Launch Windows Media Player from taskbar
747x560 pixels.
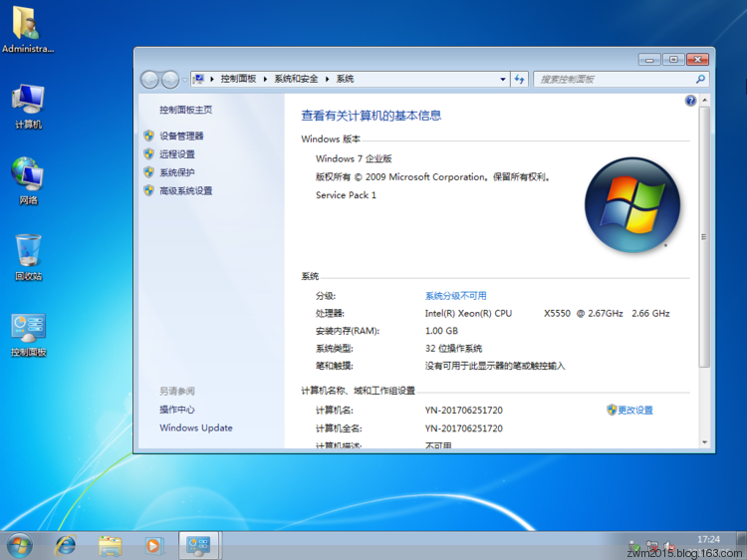(154, 546)
